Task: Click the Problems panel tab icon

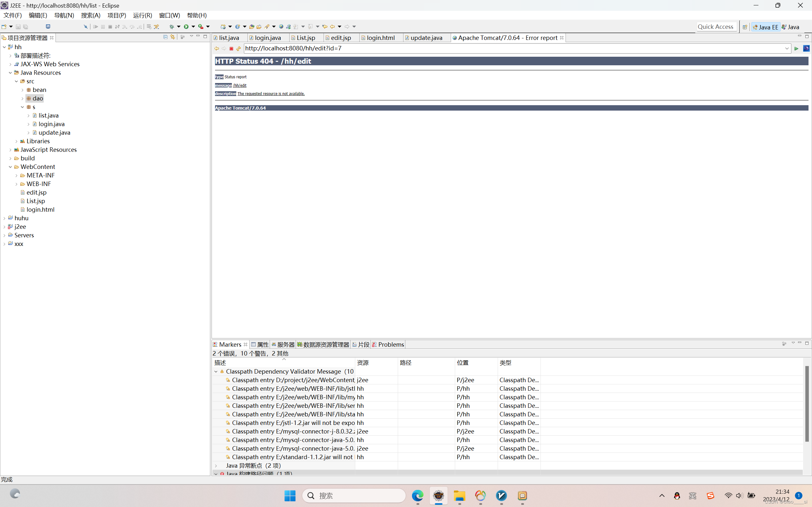Action: 374,344
